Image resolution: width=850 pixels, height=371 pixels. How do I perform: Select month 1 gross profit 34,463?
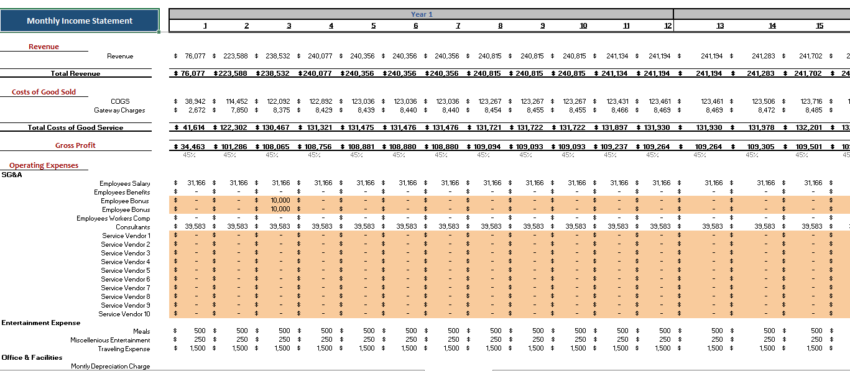(194, 147)
